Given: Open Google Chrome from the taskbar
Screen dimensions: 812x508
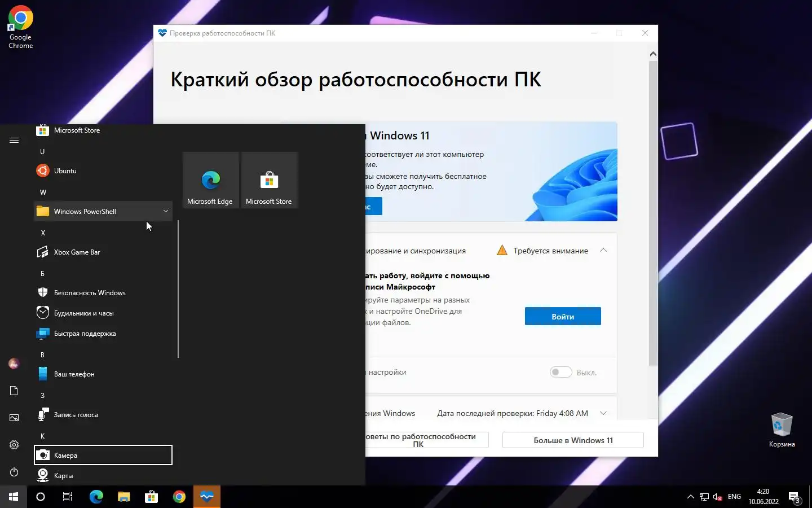Looking at the screenshot, I should (x=179, y=497).
